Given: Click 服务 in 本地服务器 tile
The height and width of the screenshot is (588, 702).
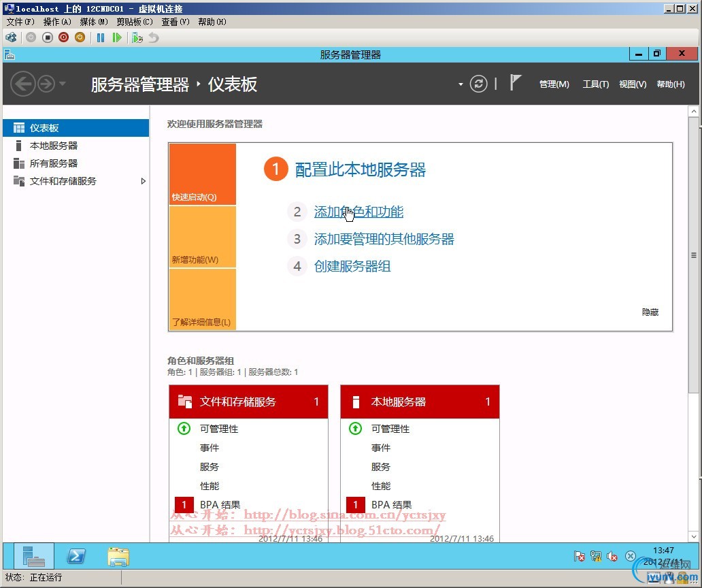Looking at the screenshot, I should (380, 467).
